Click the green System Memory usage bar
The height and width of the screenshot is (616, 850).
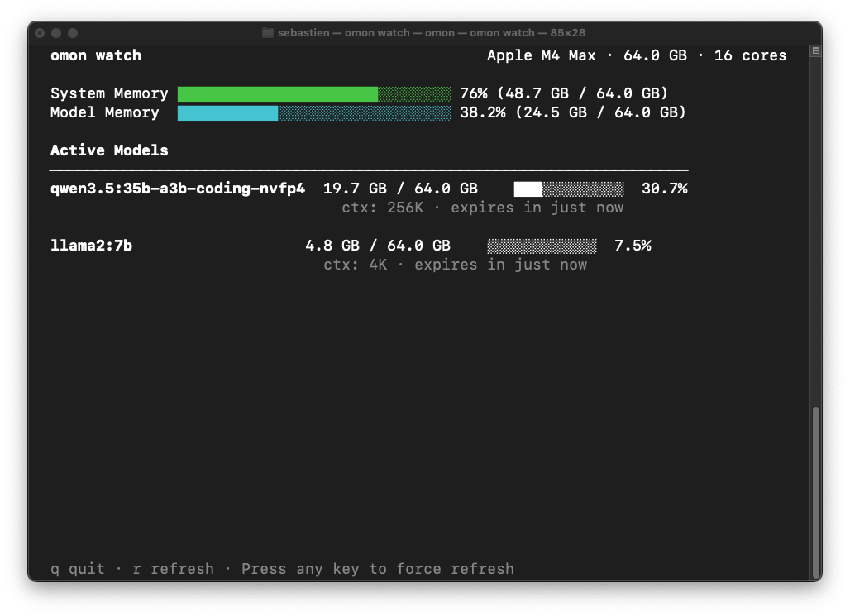(x=314, y=93)
